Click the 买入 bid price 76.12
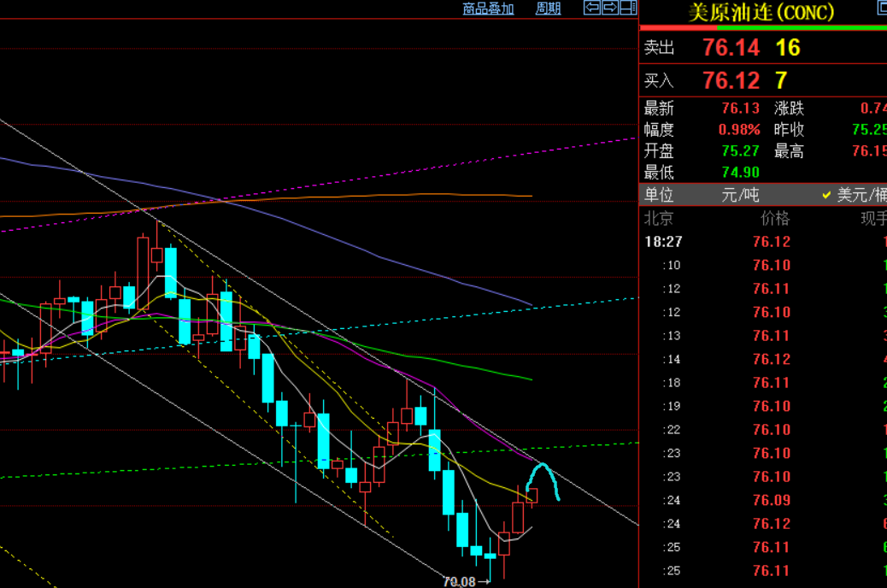 pyautogui.click(x=731, y=81)
